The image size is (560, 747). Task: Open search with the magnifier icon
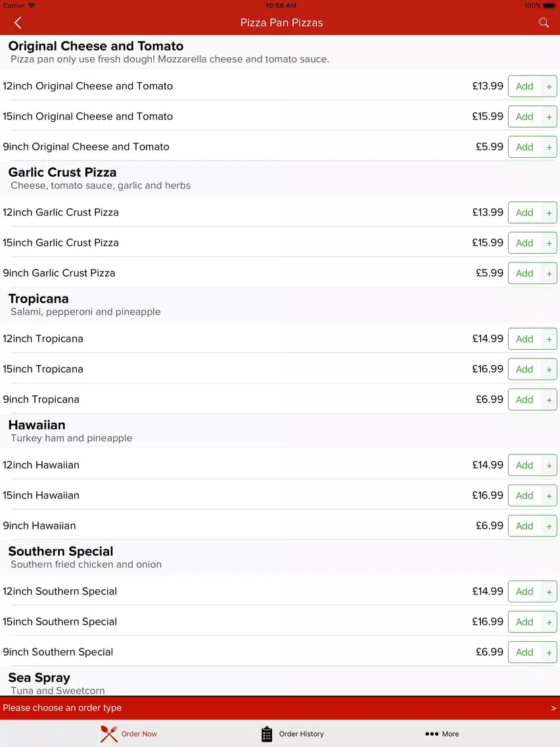[x=544, y=22]
